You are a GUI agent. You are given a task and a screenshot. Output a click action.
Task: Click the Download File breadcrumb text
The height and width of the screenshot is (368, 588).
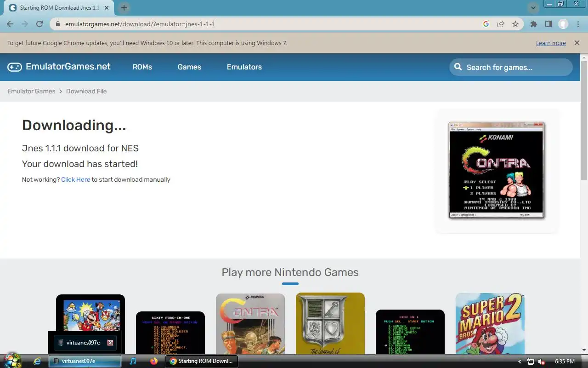point(86,91)
